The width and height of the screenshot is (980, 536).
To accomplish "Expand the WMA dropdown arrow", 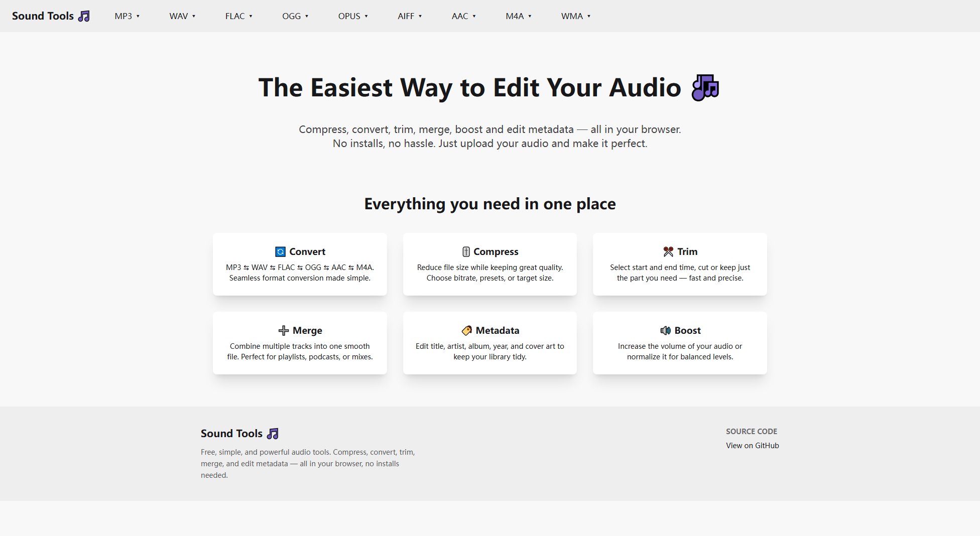I will click(589, 16).
